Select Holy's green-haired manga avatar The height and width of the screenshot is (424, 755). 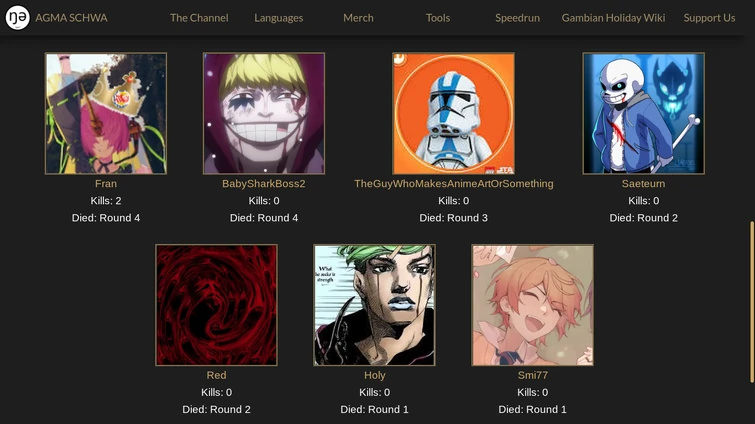click(374, 305)
